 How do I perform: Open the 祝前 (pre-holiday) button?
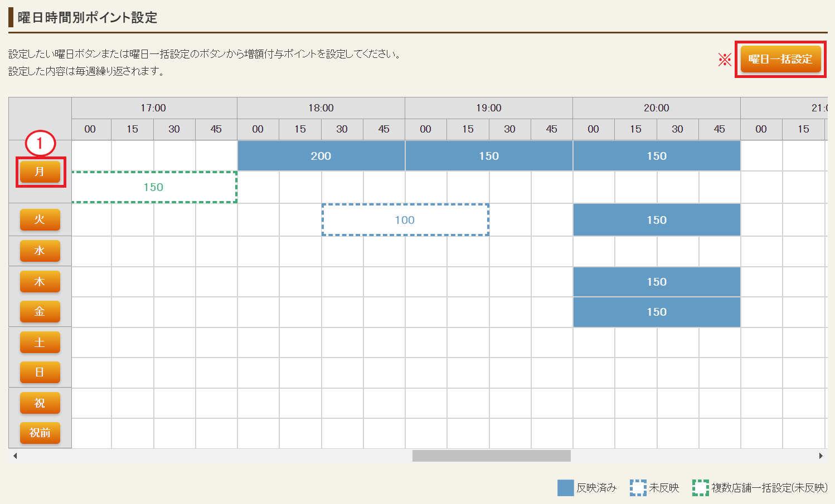(40, 433)
